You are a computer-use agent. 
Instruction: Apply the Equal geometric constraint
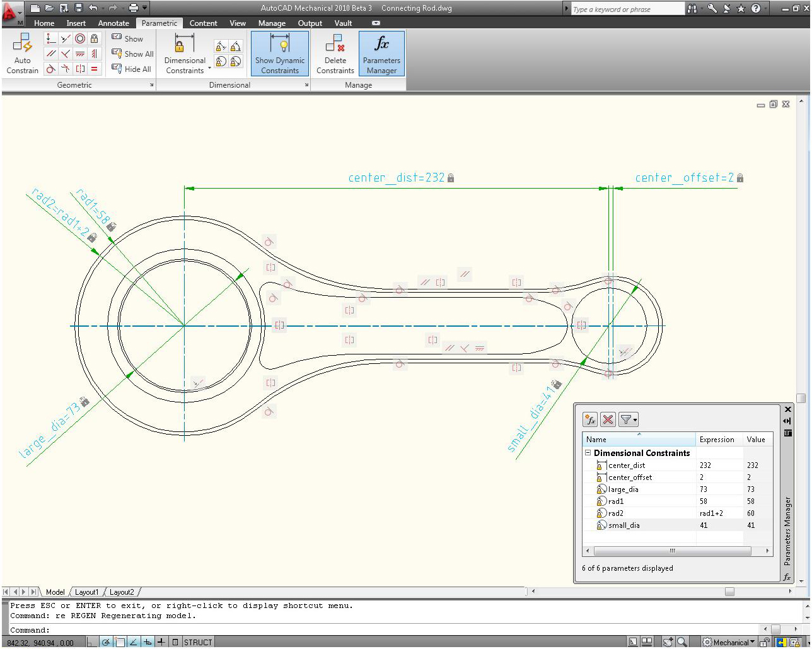(x=94, y=69)
